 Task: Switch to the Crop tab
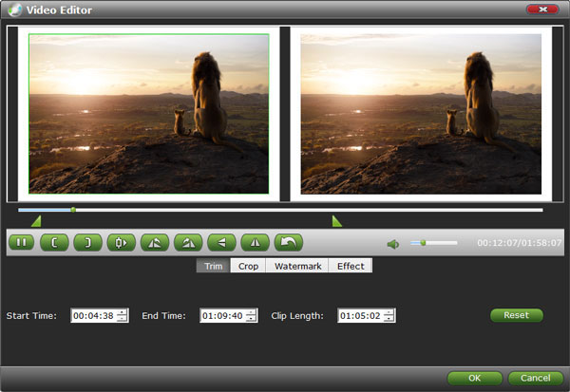[248, 266]
